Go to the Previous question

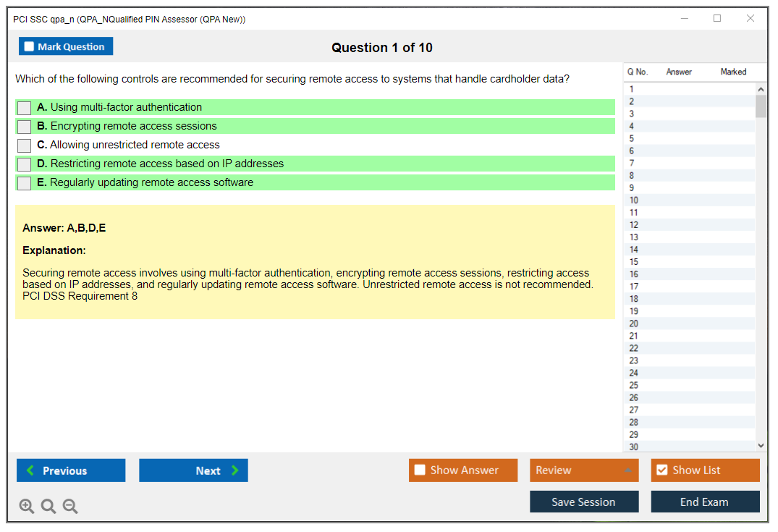point(71,470)
